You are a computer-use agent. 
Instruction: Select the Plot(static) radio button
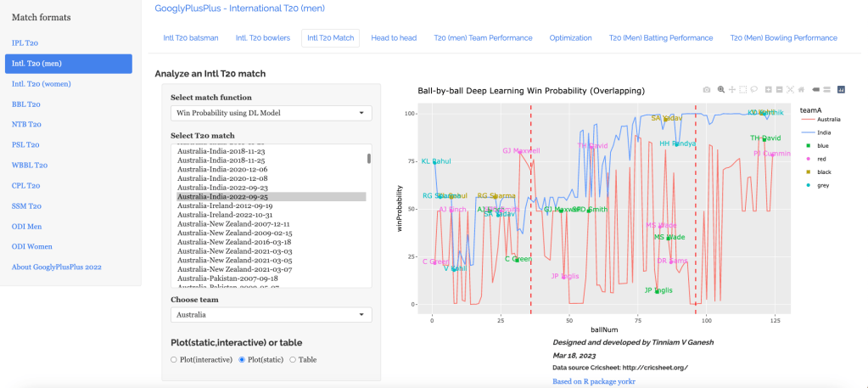(243, 360)
